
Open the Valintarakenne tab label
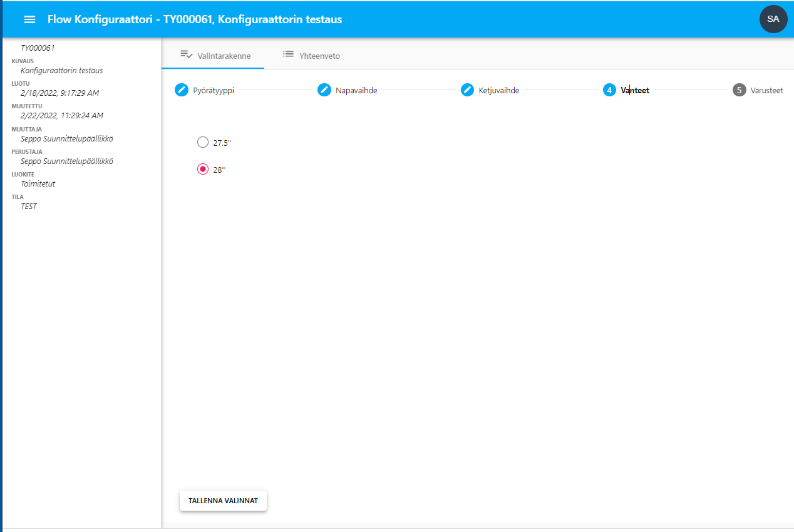224,56
